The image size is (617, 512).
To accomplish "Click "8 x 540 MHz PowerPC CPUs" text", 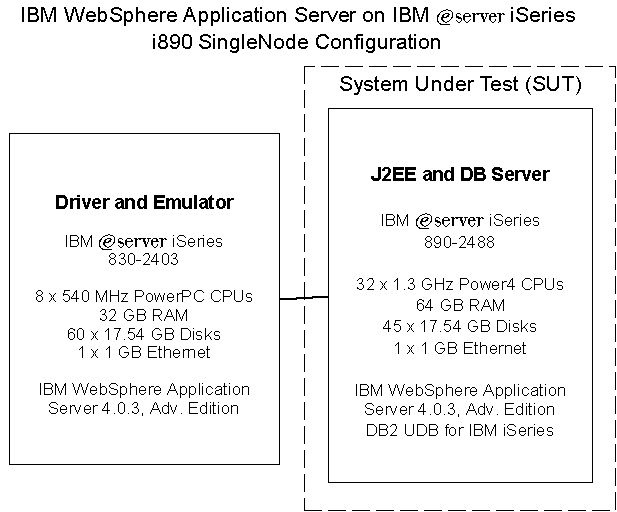I will [143, 295].
